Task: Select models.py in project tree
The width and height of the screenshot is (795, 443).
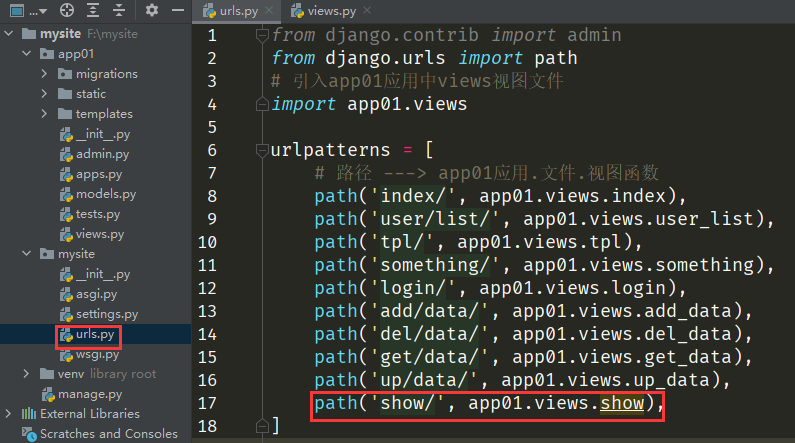Action: (x=106, y=194)
